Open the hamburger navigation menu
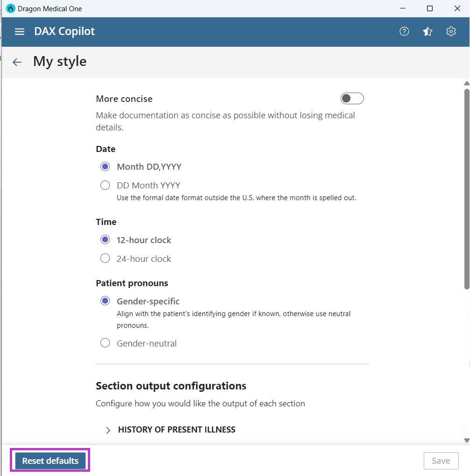 [x=19, y=31]
